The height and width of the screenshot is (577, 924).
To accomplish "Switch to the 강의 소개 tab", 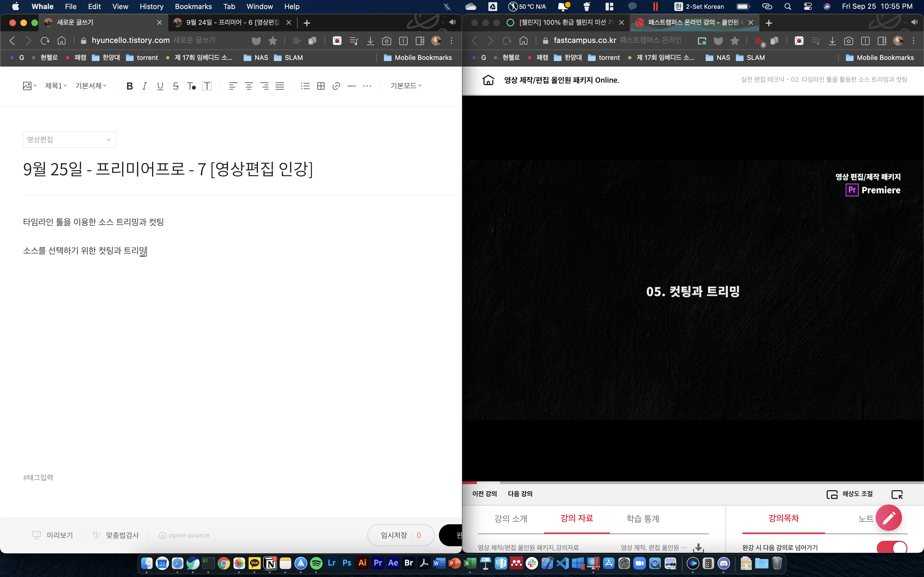I will click(510, 519).
